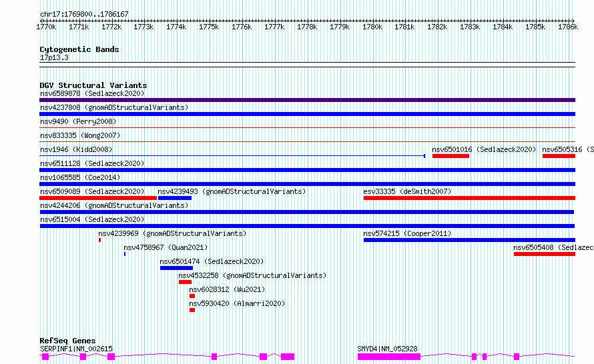Viewport: 594px width, 364px height.
Task: Select the red nsv4532258 variant bar
Action: coord(185,282)
